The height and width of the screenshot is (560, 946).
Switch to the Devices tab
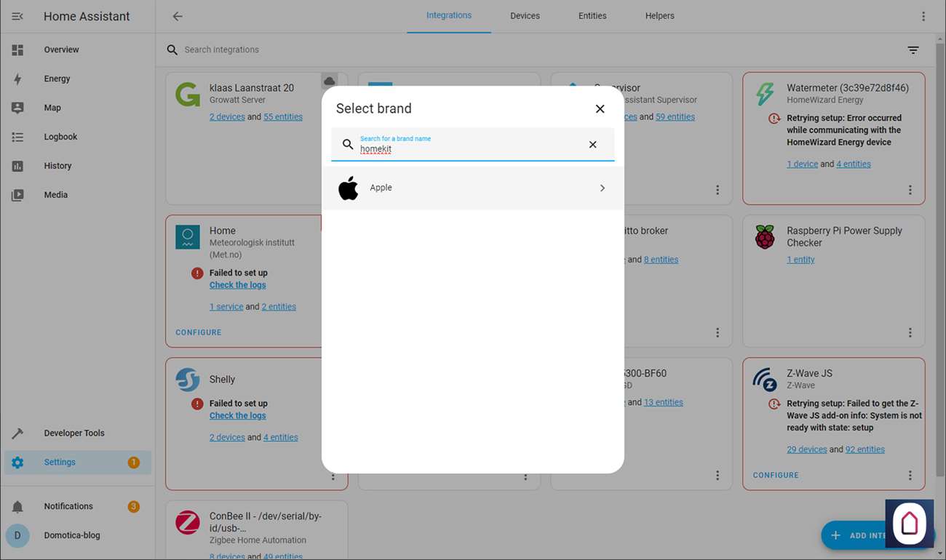525,16
